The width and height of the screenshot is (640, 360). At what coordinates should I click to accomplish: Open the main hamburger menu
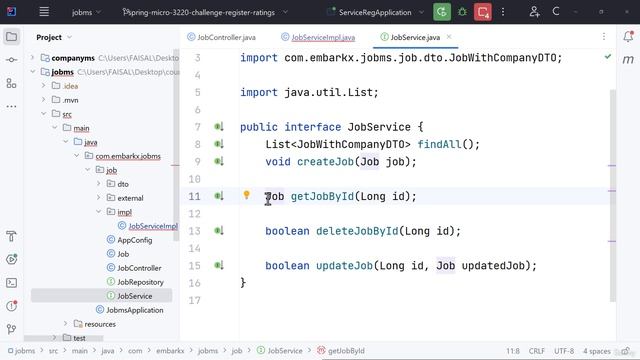(44, 12)
